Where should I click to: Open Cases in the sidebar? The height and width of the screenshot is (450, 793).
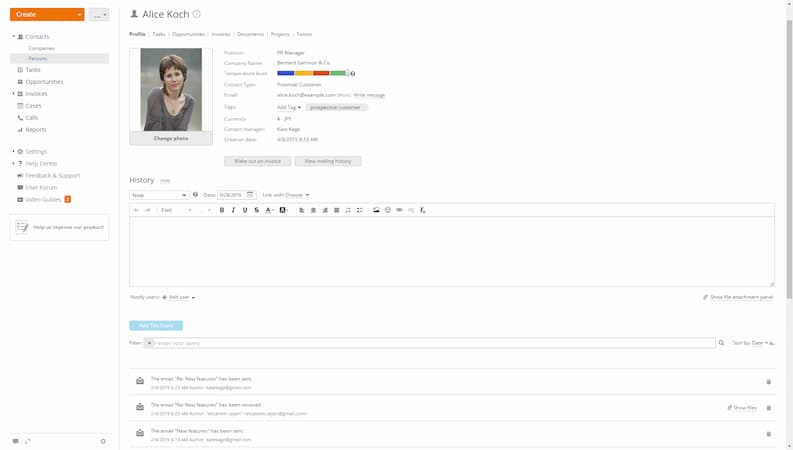click(x=33, y=106)
